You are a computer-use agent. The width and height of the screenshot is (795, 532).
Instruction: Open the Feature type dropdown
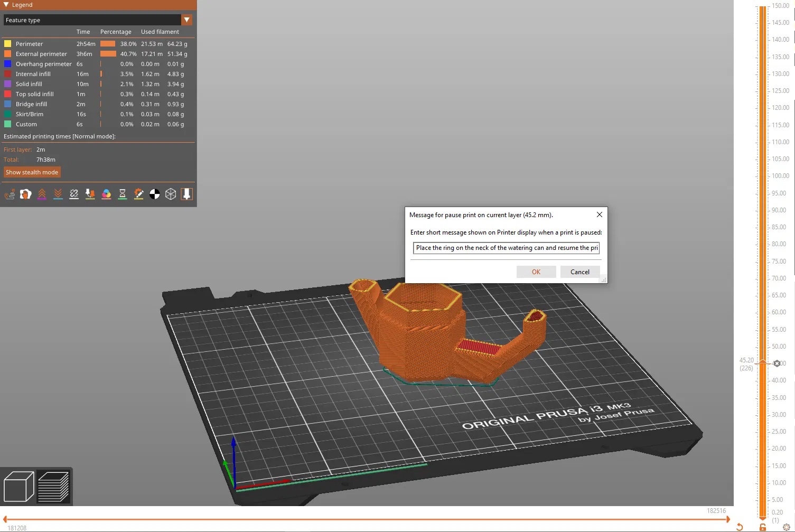click(98, 20)
